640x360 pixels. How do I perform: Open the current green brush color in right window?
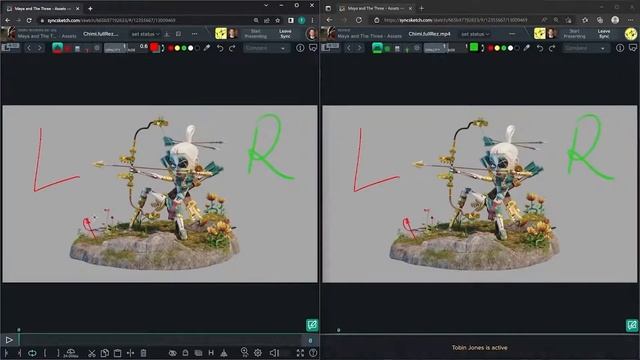(474, 48)
